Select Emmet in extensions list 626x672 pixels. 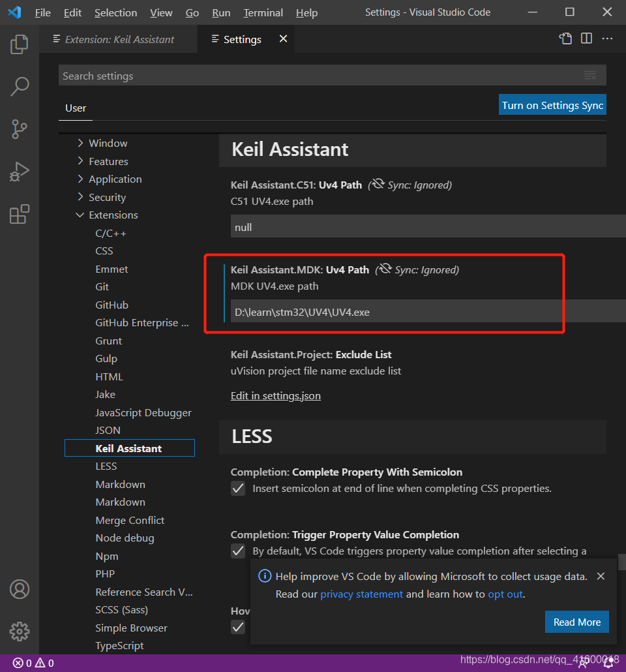click(112, 269)
